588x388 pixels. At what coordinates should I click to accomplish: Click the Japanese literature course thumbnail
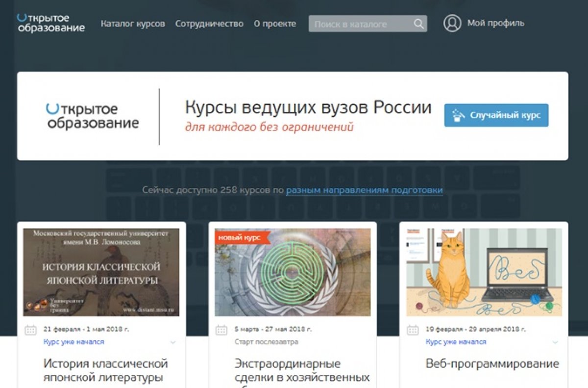point(101,272)
